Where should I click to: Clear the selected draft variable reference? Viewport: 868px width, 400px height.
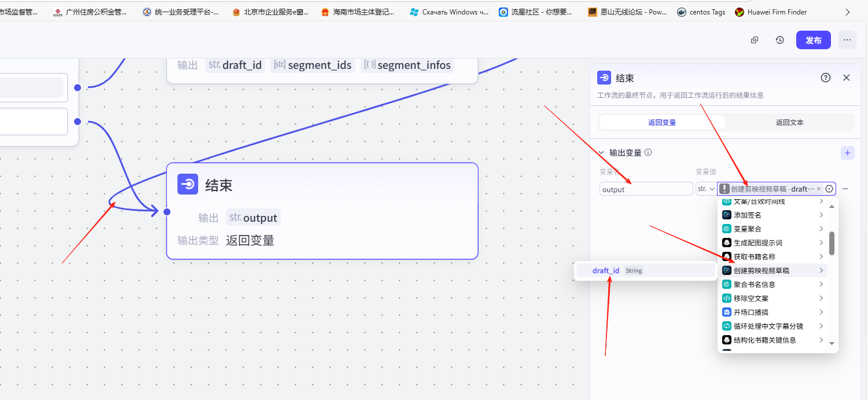[x=819, y=189]
